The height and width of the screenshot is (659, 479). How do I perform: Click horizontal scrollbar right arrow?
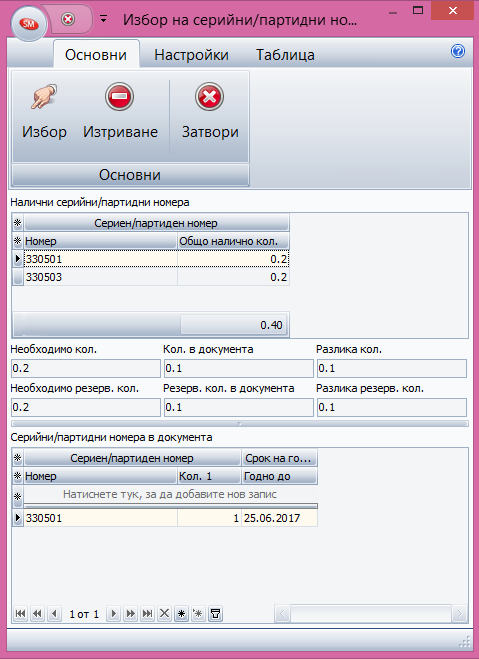click(460, 614)
